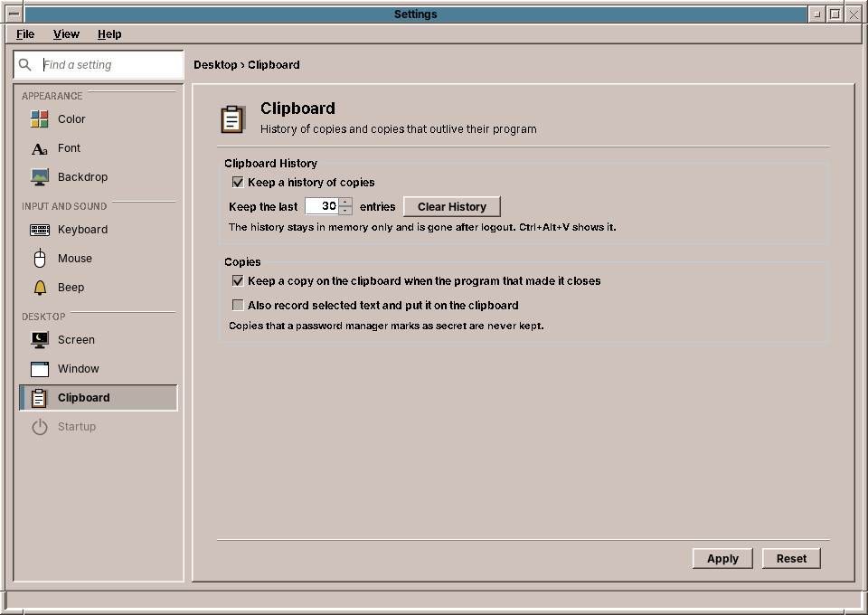The image size is (868, 615).
Task: Increase the history entries with the up arrow
Action: [344, 202]
